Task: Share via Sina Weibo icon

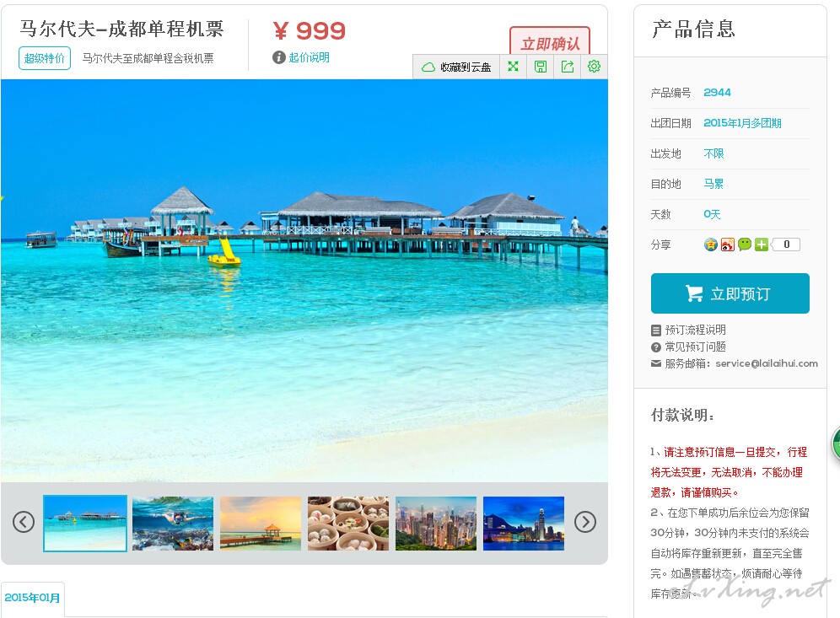Action: click(728, 245)
